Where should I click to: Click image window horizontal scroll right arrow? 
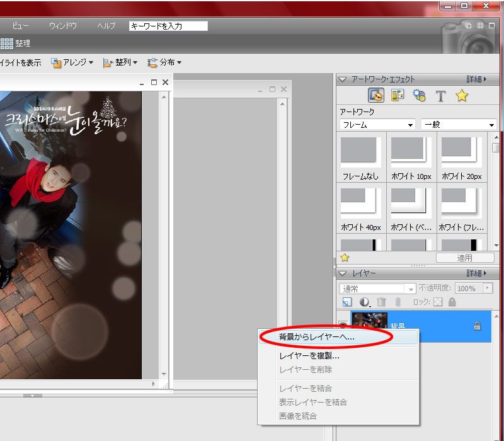pos(153,384)
